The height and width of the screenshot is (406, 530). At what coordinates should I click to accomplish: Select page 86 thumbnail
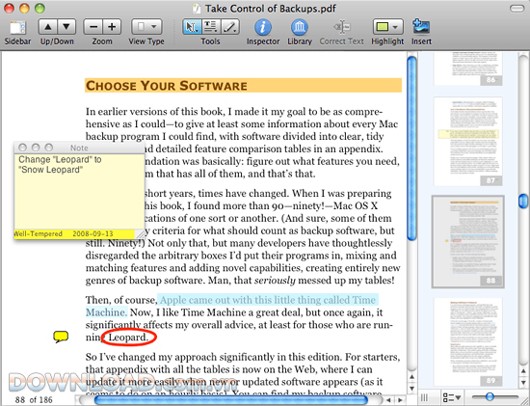click(x=468, y=69)
